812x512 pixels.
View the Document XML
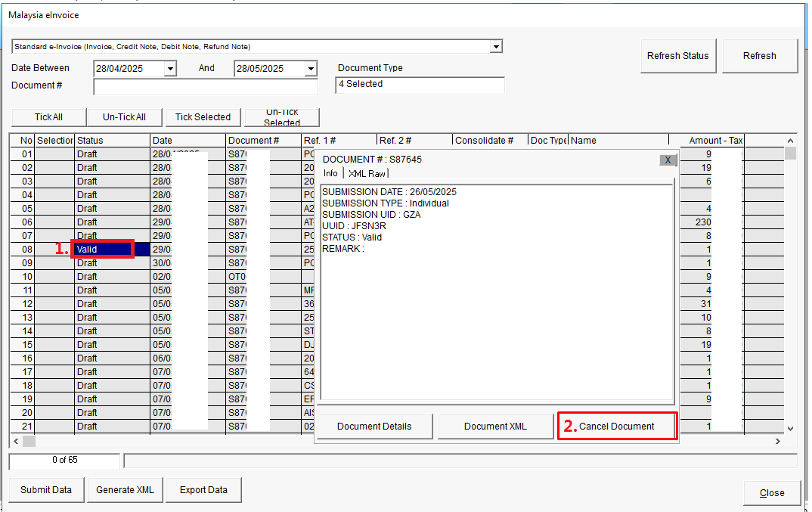coord(496,427)
